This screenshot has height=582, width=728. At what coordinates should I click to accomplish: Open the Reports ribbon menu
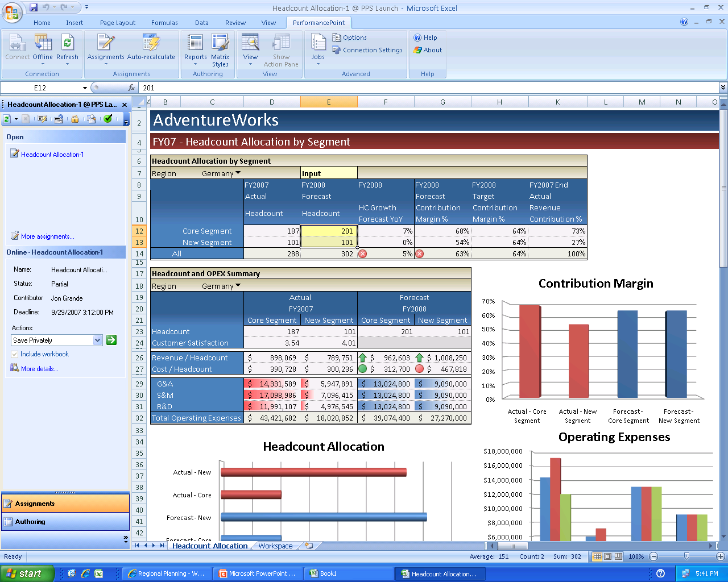click(196, 49)
